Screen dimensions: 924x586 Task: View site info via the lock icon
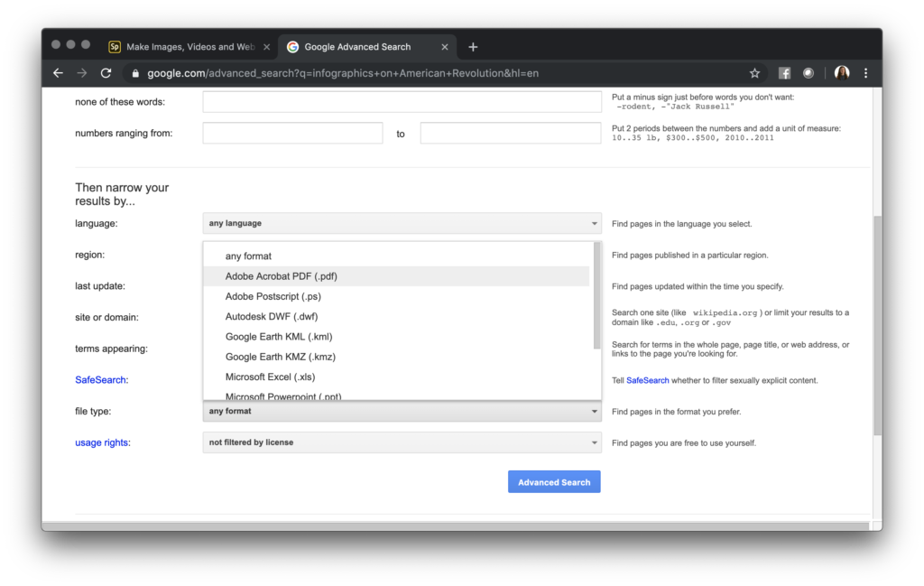(135, 74)
